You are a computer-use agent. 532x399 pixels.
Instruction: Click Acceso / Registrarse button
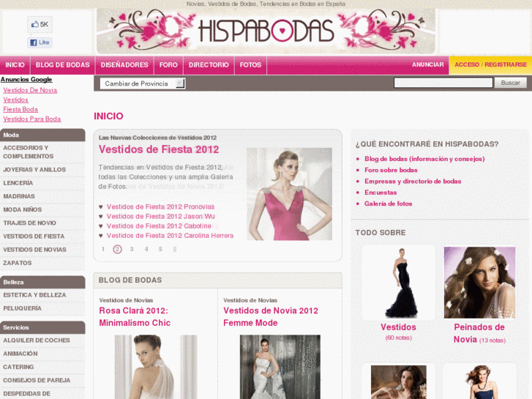[490, 64]
